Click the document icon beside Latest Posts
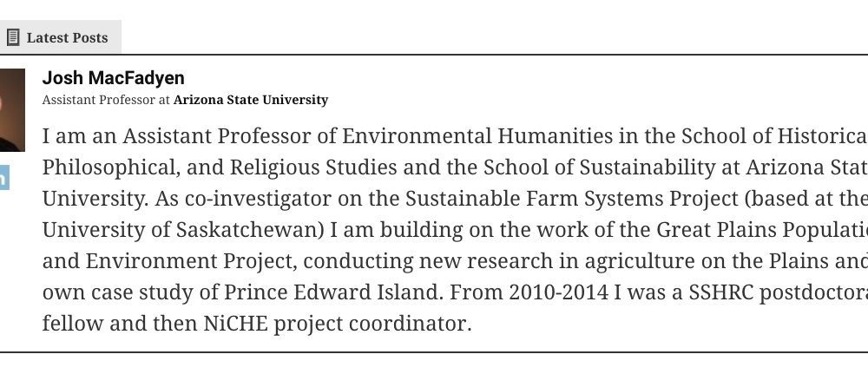 click(13, 37)
